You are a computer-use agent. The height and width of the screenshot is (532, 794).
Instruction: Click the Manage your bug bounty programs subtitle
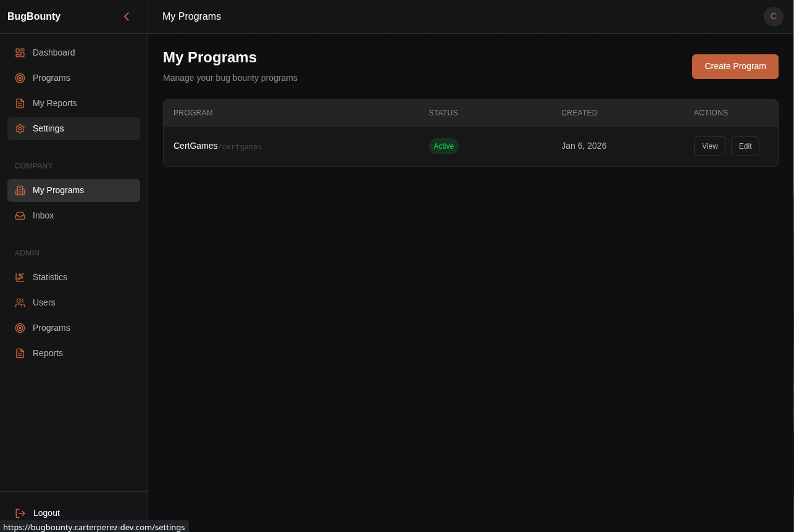[230, 78]
